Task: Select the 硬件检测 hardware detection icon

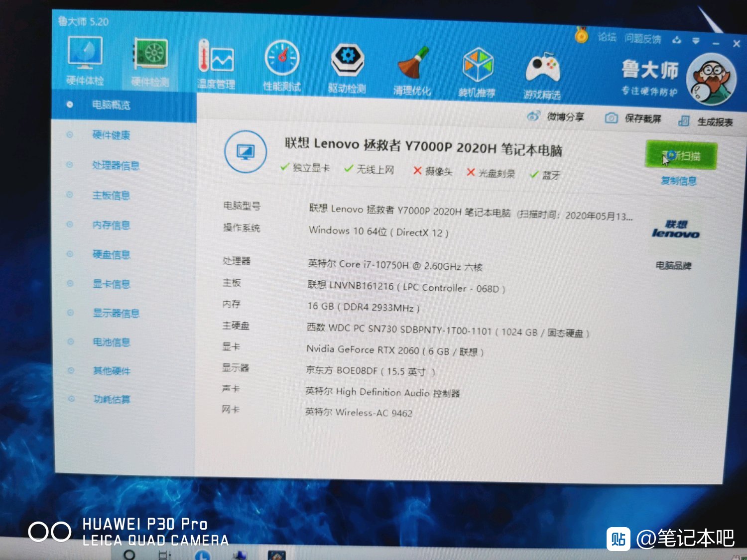Action: (150, 62)
